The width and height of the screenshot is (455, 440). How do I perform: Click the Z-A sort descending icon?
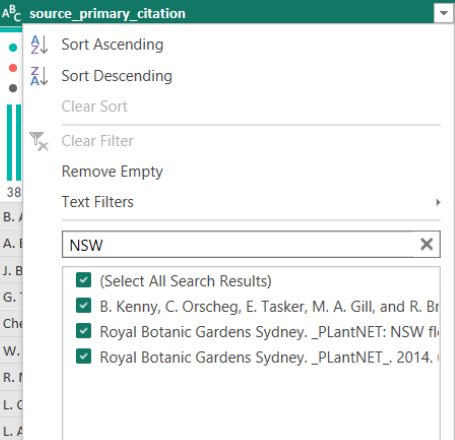[39, 76]
